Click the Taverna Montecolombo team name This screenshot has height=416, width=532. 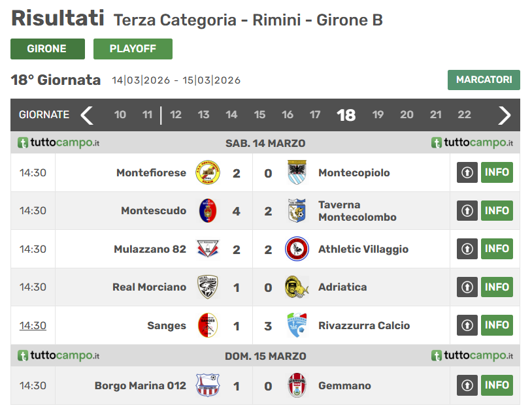(357, 211)
